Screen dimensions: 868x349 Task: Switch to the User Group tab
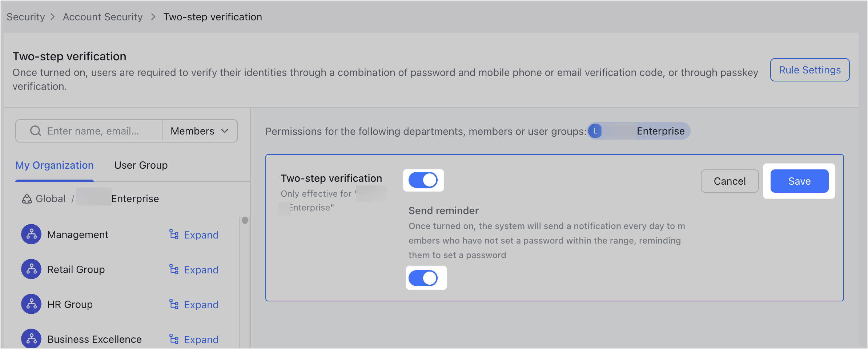point(140,165)
